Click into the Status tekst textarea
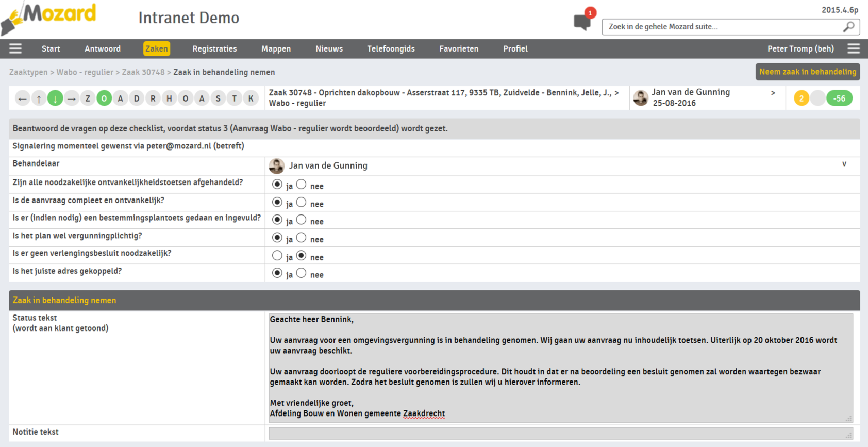Viewport: 868px width, 447px height. pyautogui.click(x=561, y=368)
